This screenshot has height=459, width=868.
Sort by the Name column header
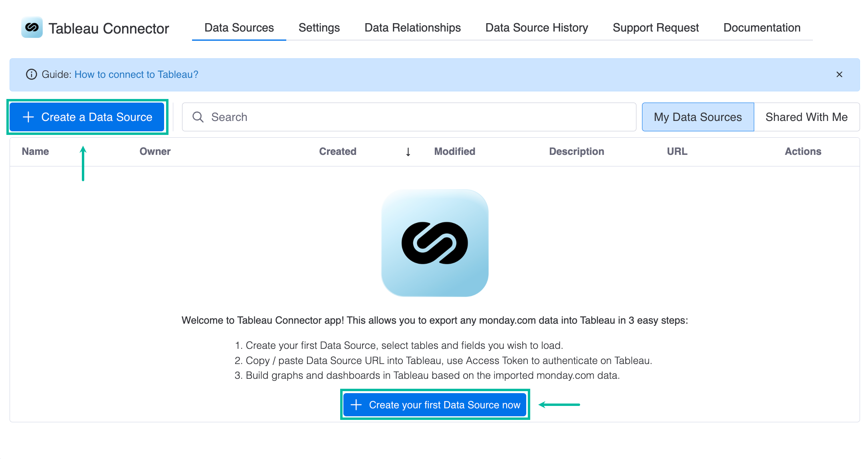click(36, 152)
